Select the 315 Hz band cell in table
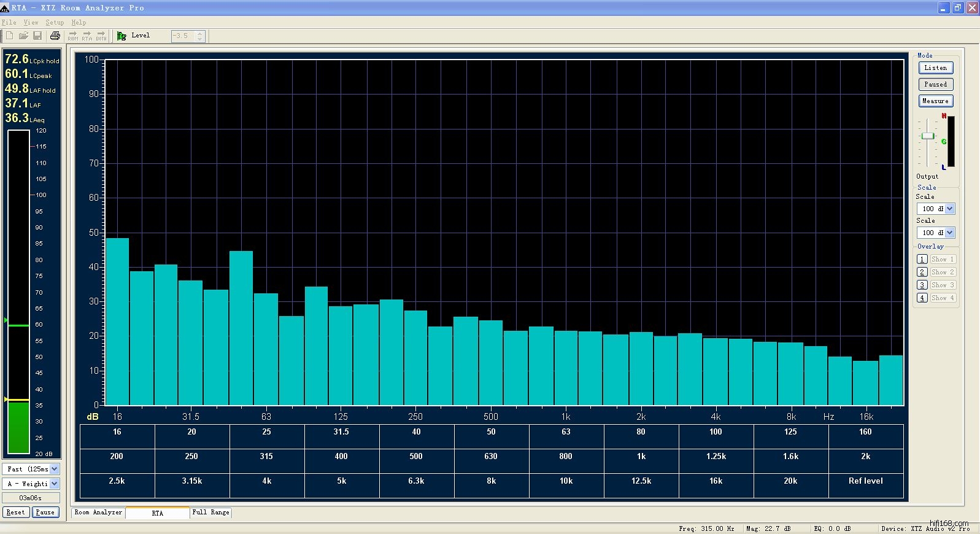This screenshot has height=534, width=980. click(266, 457)
